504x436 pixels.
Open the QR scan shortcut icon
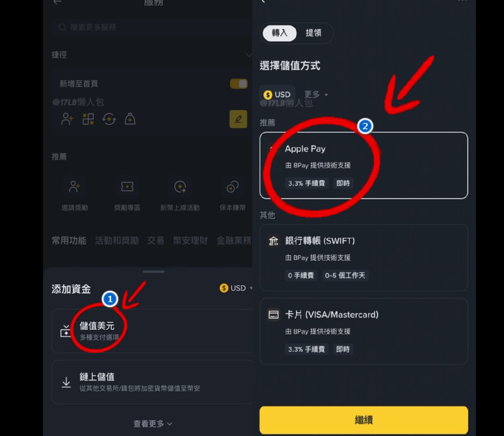click(88, 119)
